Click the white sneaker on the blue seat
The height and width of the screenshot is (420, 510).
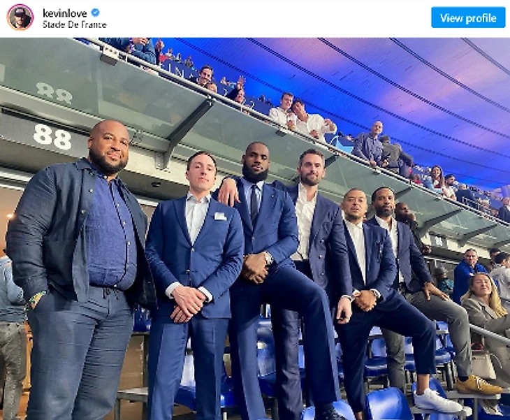click(437, 401)
